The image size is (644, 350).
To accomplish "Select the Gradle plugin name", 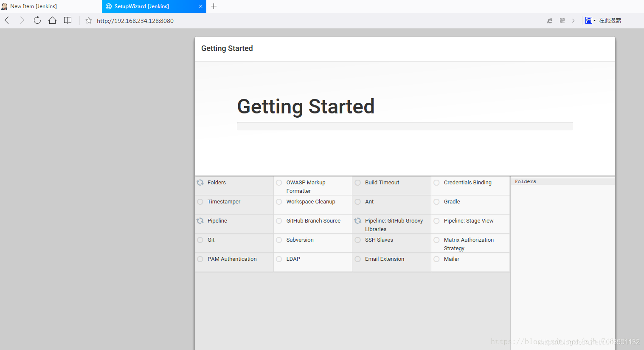I will (x=452, y=202).
